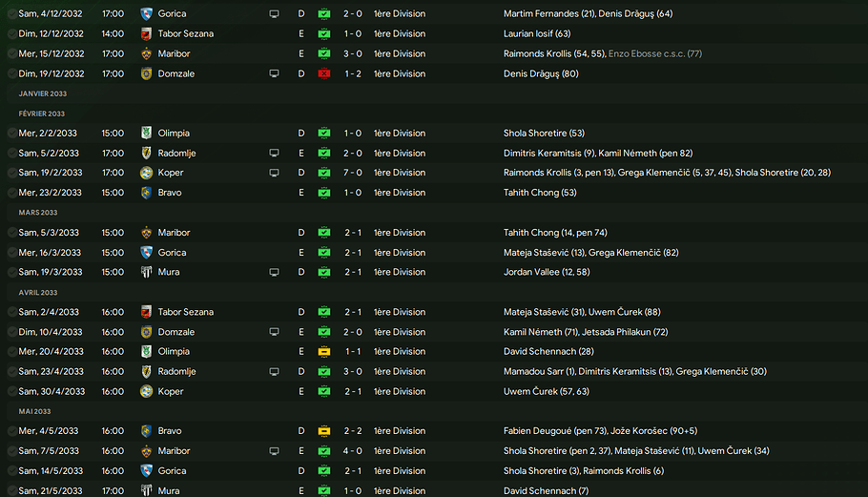The image size is (868, 497).
Task: Click the Gorica crest on 4/12/2032 match
Action: tap(146, 14)
